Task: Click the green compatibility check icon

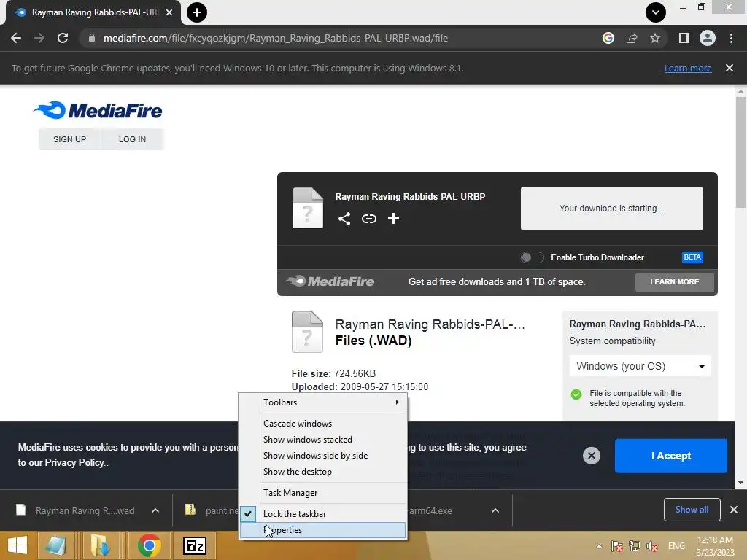Action: 576,394
